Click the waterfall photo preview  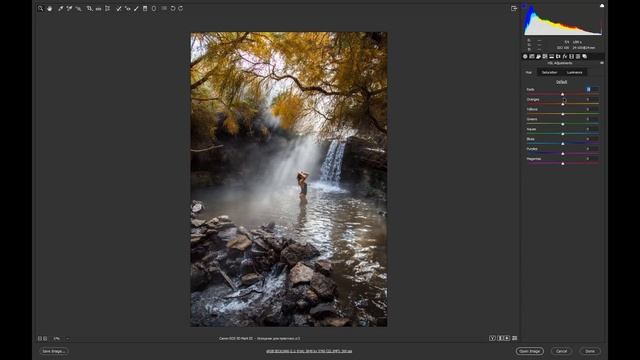pos(289,179)
